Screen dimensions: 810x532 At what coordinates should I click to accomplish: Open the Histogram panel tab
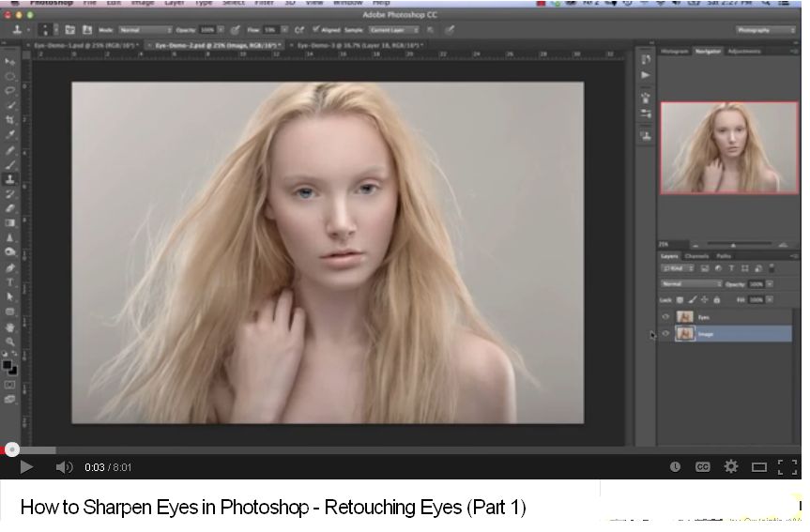(674, 51)
